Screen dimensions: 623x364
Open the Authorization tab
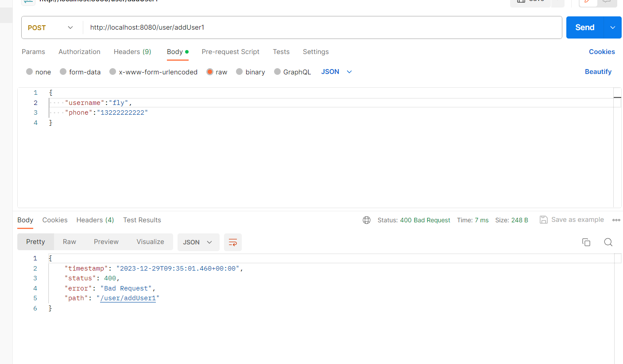tap(79, 52)
